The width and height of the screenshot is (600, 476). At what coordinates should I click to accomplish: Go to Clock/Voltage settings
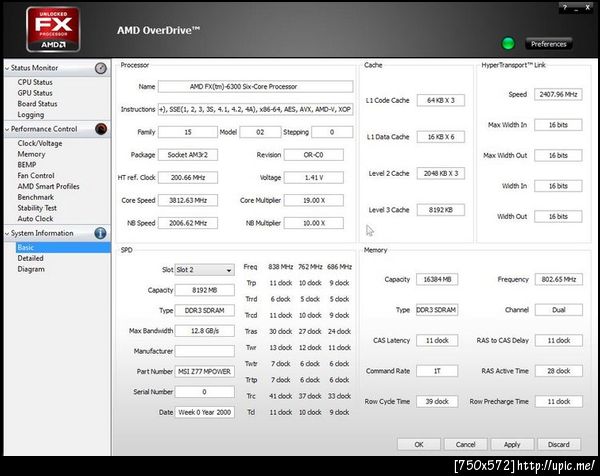pos(40,143)
